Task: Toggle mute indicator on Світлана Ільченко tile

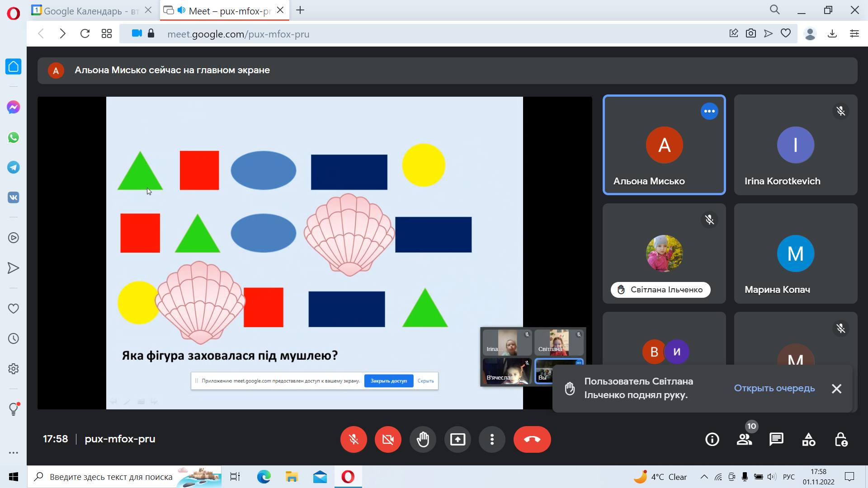Action: (709, 220)
